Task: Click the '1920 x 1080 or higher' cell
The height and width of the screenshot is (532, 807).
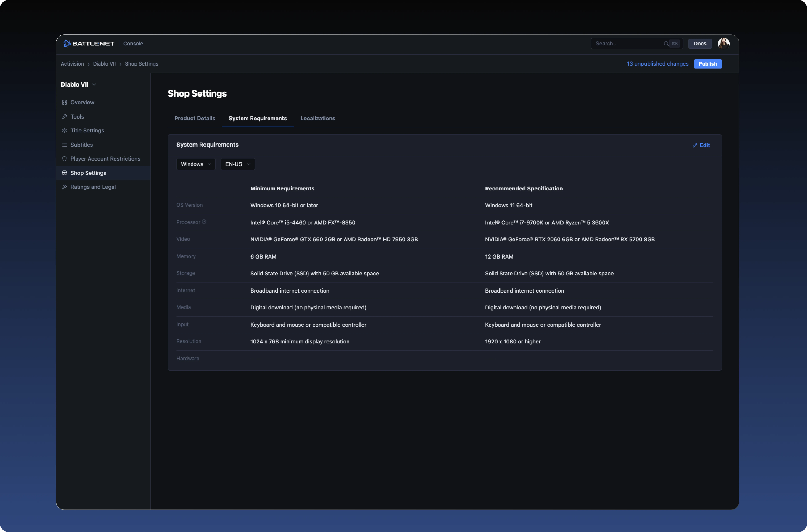Action: (x=513, y=342)
